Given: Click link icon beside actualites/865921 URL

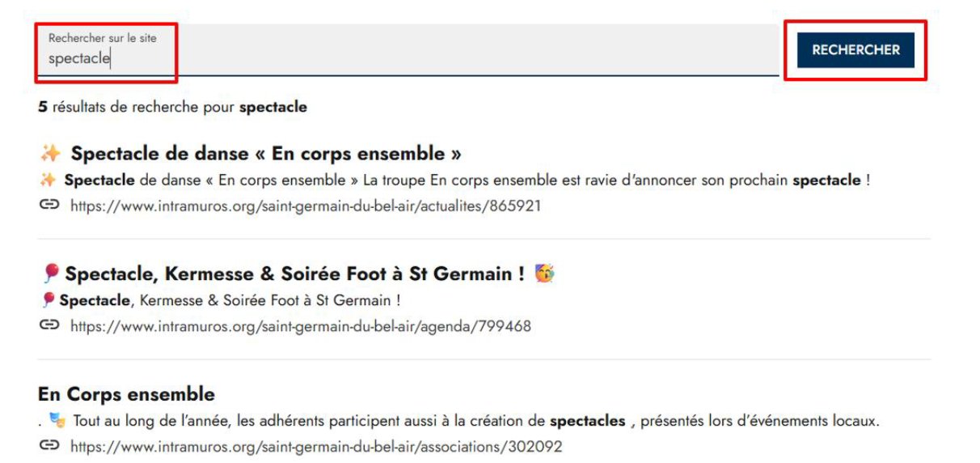Looking at the screenshot, I should click(49, 206).
